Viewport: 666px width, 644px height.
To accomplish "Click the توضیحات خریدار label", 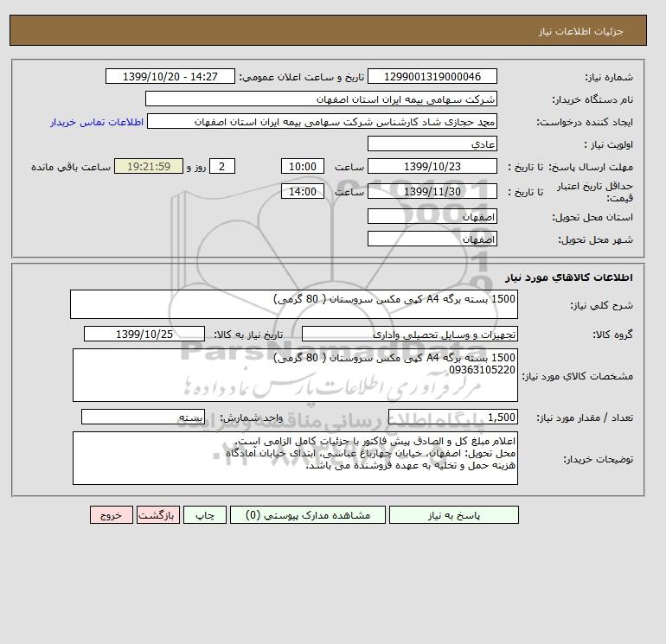I will 598,459.
